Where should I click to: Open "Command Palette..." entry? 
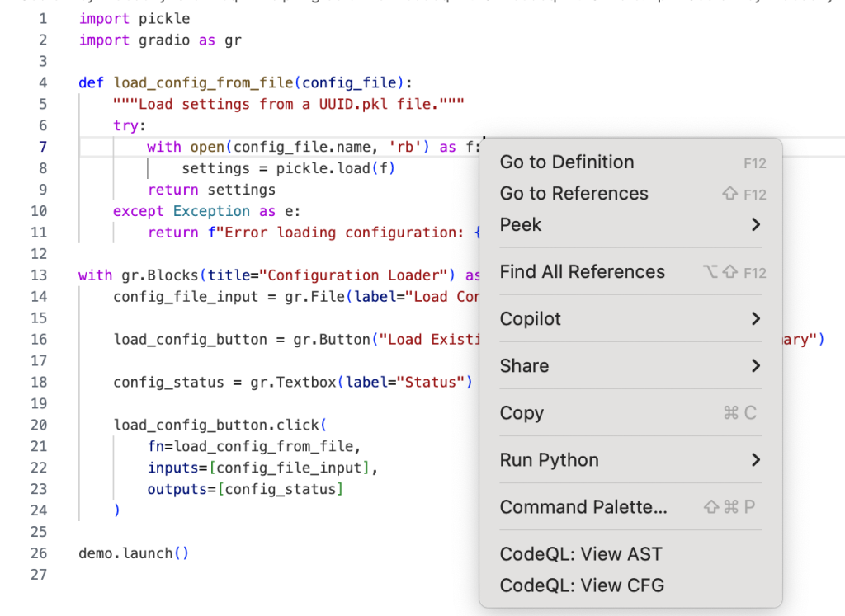click(x=583, y=506)
